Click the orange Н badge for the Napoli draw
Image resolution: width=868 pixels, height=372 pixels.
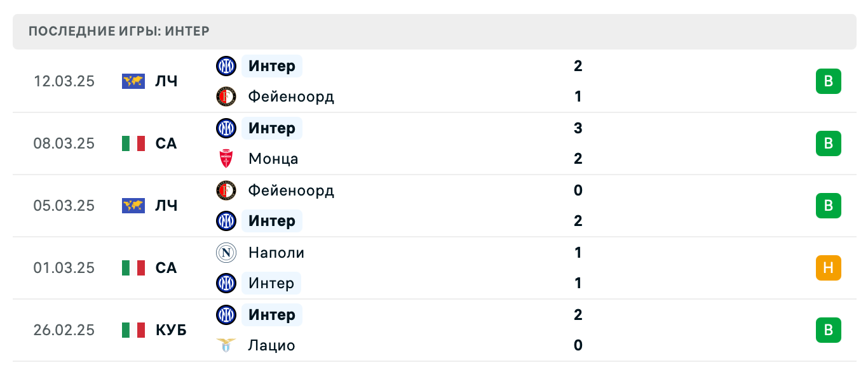(828, 268)
